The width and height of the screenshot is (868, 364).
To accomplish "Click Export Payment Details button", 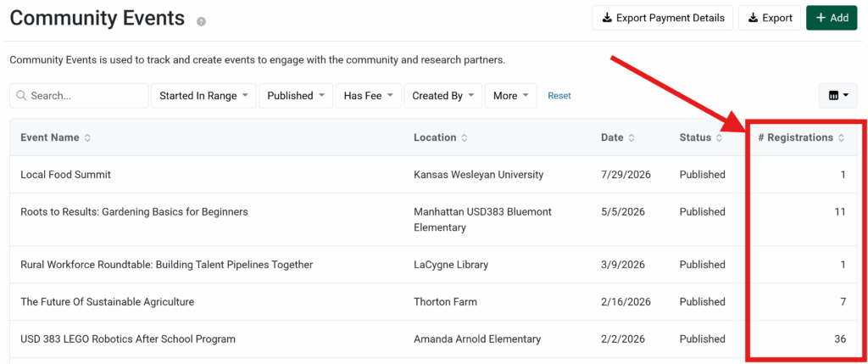I will [662, 18].
